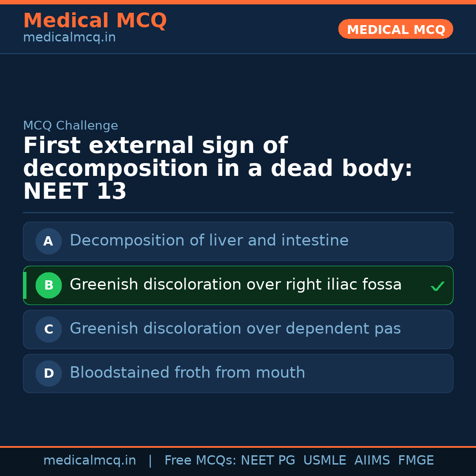The width and height of the screenshot is (476, 476).
Task: Open medicalmcq.in link in the footer
Action: [89, 461]
